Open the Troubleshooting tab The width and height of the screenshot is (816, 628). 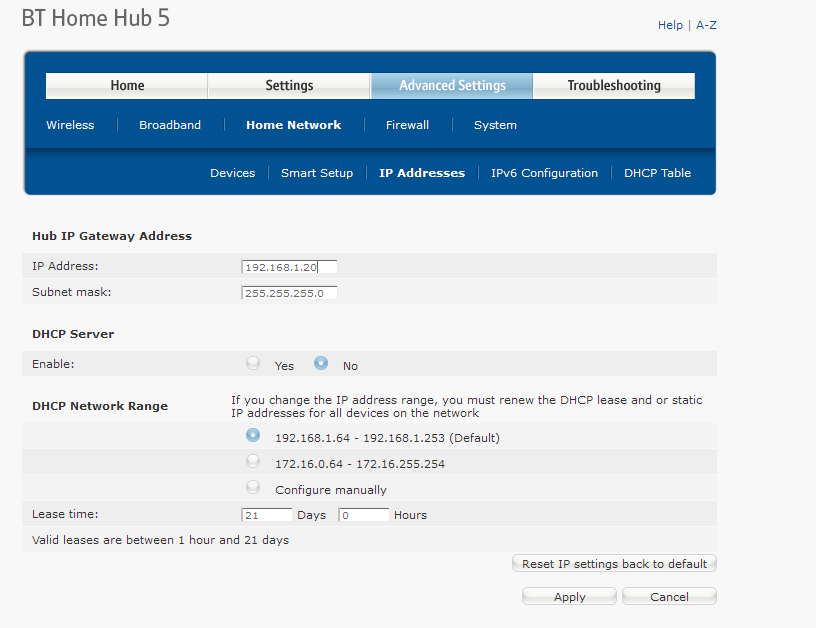click(613, 86)
